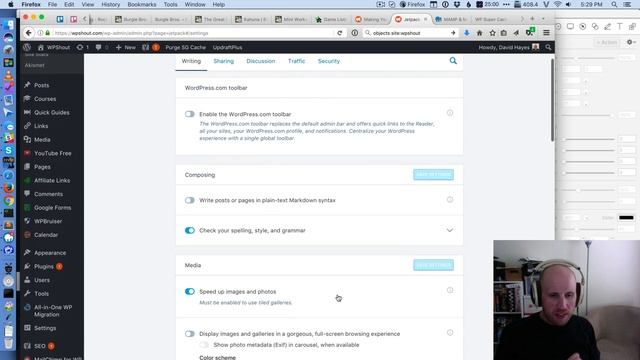
Task: Open Settings in the WordPress sidebar
Action: [45, 328]
